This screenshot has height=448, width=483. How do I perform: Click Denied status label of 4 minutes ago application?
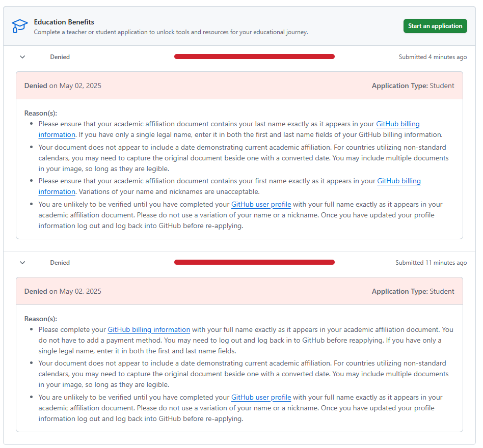(x=60, y=57)
